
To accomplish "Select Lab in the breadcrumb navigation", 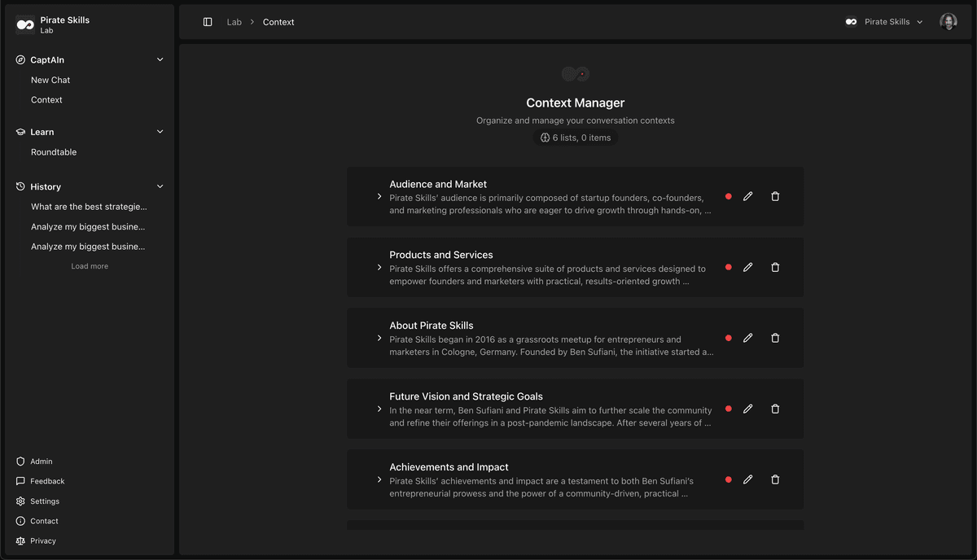I will click(x=234, y=22).
